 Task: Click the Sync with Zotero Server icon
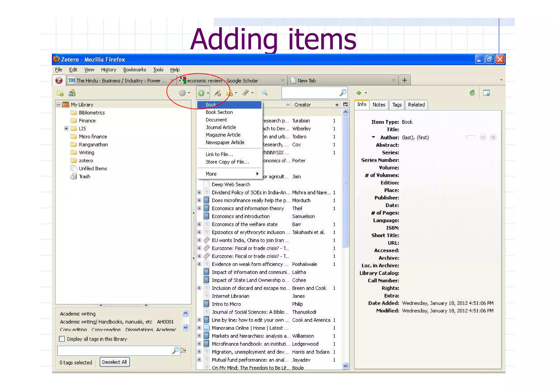click(x=472, y=93)
